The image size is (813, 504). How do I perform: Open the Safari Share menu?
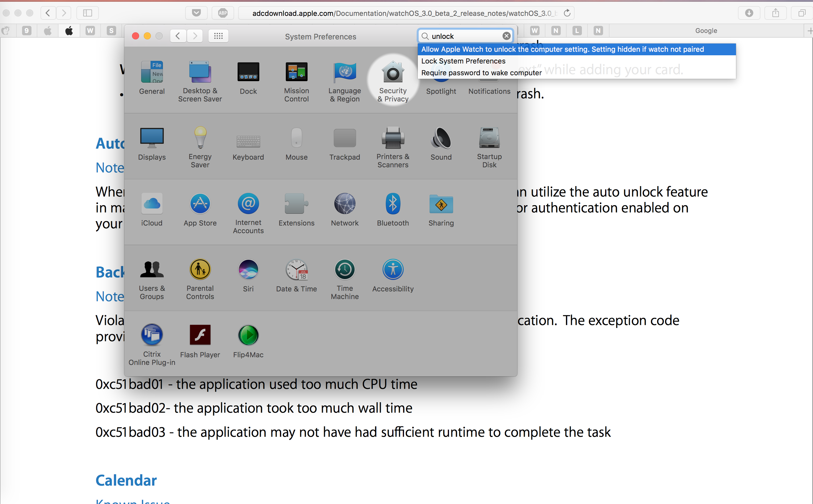[776, 13]
